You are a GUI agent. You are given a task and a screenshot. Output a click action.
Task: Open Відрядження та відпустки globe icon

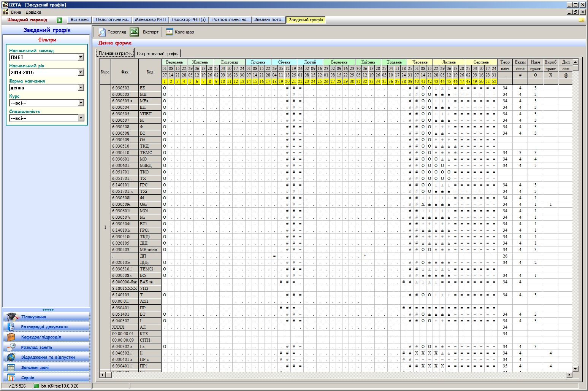tap(11, 357)
